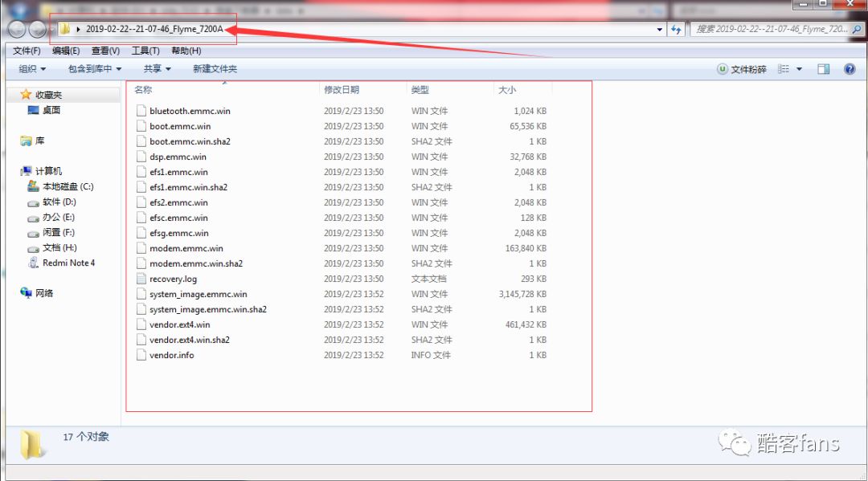Open the address bar history dropdown

659,29
